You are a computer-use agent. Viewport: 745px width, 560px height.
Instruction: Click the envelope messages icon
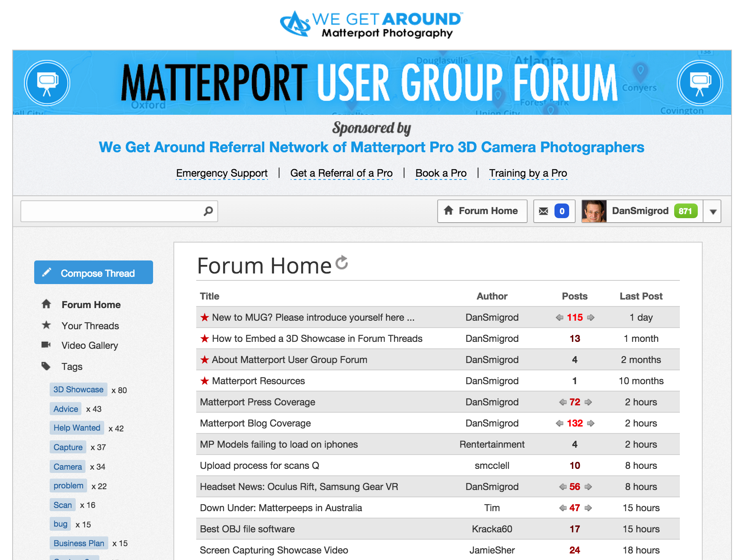point(543,211)
